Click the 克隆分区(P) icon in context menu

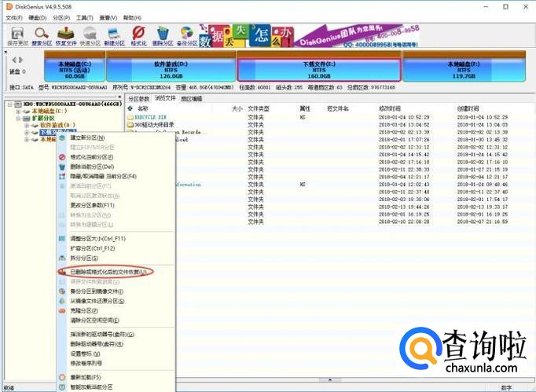pyautogui.click(x=62, y=310)
